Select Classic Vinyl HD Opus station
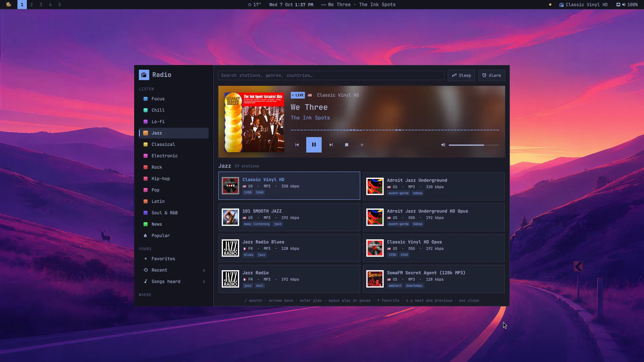Image resolution: width=644 pixels, height=362 pixels. click(434, 248)
